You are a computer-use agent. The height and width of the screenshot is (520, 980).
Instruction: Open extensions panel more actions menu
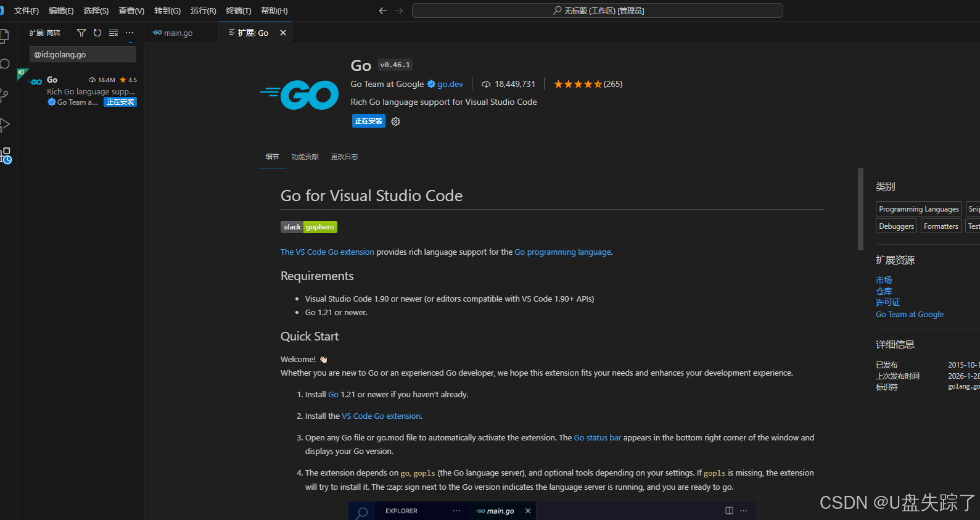(x=130, y=33)
